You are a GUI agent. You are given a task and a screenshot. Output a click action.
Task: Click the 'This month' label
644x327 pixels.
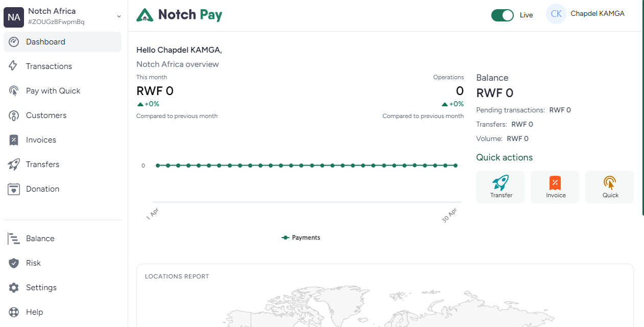[x=152, y=77]
